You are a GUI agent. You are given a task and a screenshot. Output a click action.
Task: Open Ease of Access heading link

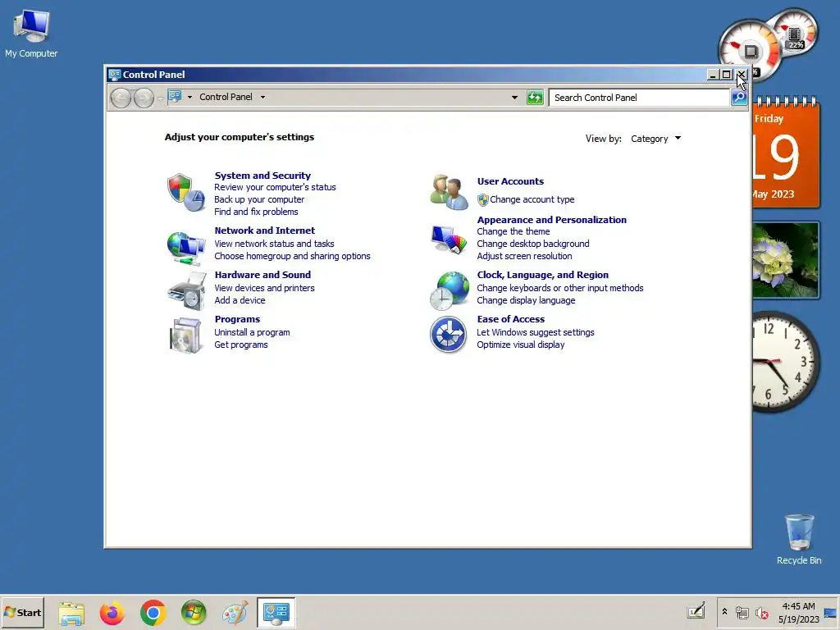pyautogui.click(x=510, y=319)
